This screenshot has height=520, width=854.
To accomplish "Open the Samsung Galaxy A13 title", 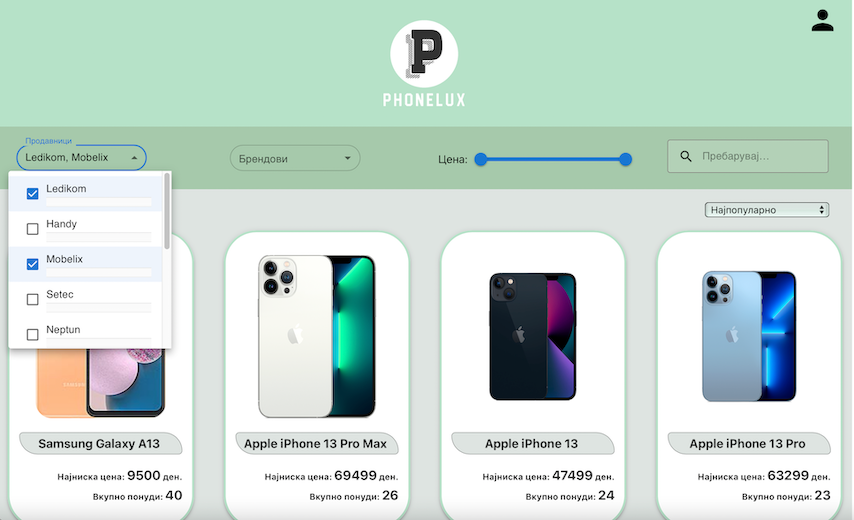I will coord(99,444).
